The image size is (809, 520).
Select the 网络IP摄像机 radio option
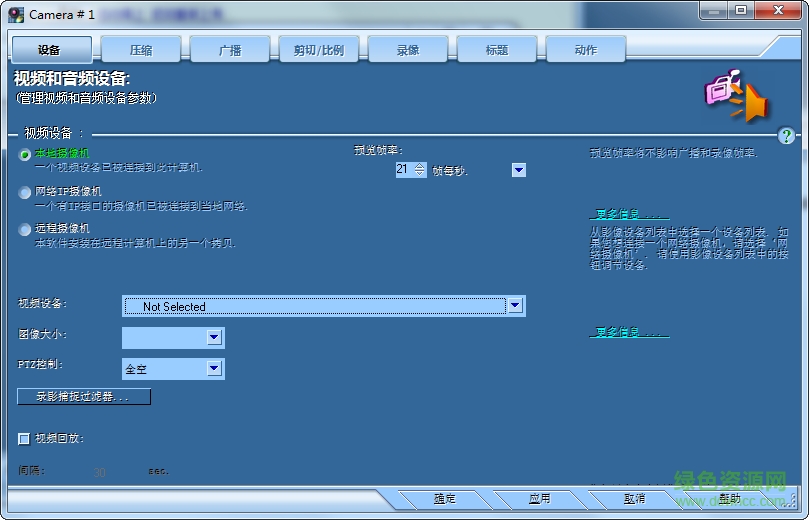point(24,192)
